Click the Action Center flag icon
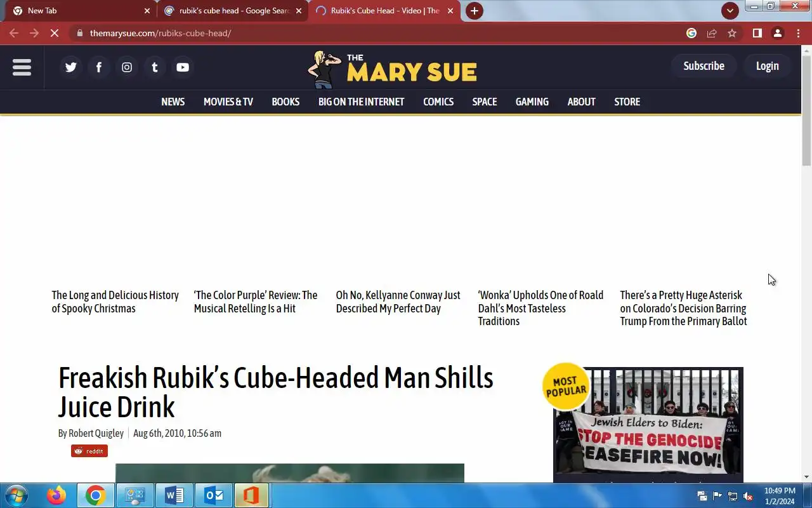Screen dimensions: 812x508 [x=717, y=497]
